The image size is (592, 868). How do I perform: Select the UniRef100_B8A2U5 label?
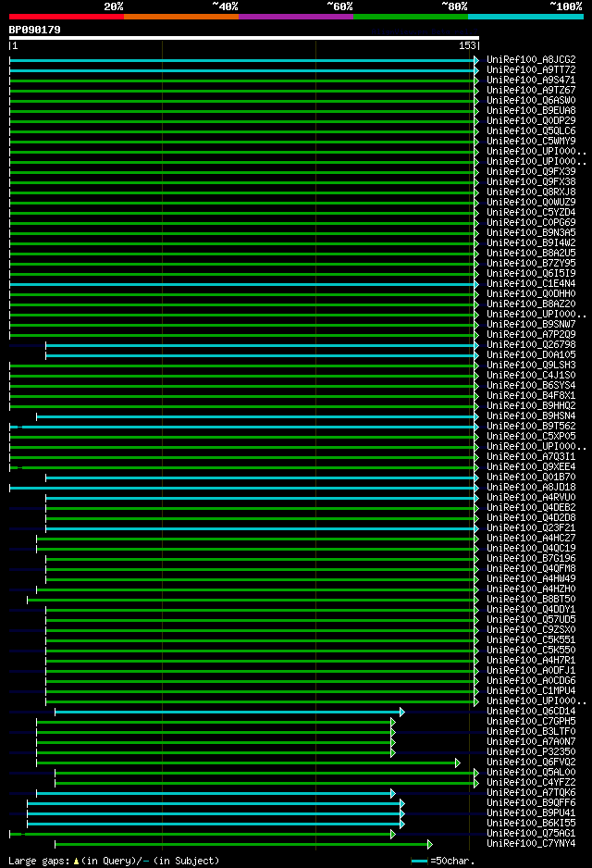tap(531, 254)
